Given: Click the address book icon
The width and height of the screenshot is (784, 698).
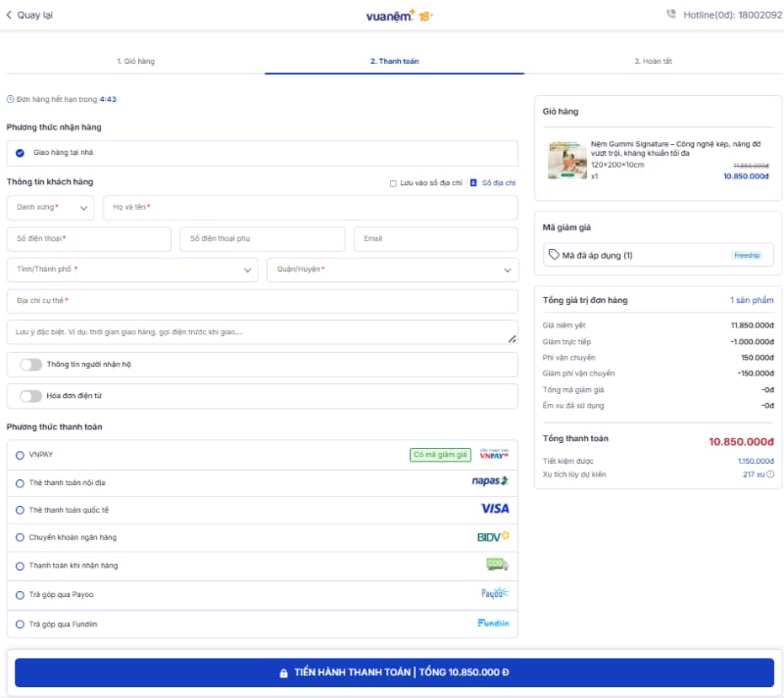Looking at the screenshot, I should click(473, 182).
